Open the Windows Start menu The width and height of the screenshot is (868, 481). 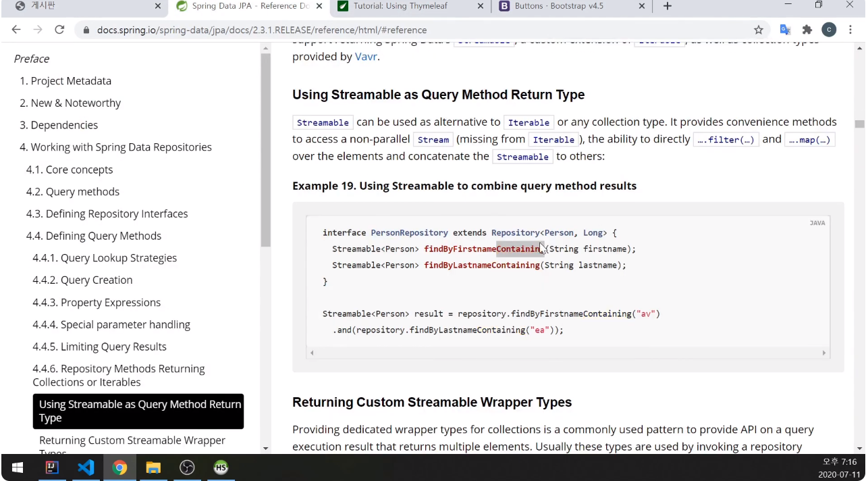pyautogui.click(x=18, y=467)
